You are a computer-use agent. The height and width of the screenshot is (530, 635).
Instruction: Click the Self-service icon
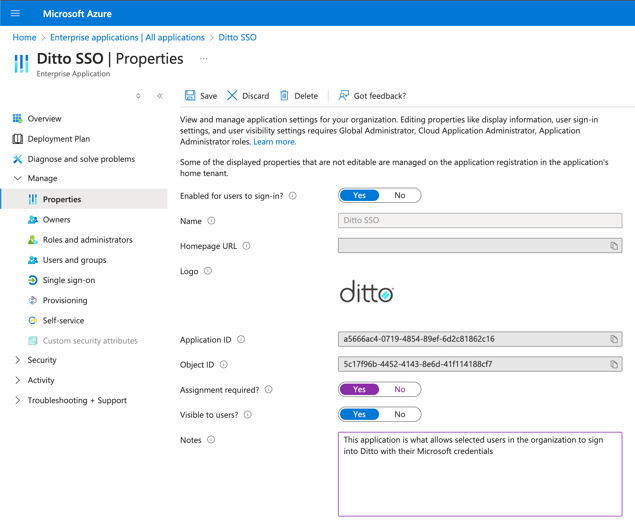33,321
